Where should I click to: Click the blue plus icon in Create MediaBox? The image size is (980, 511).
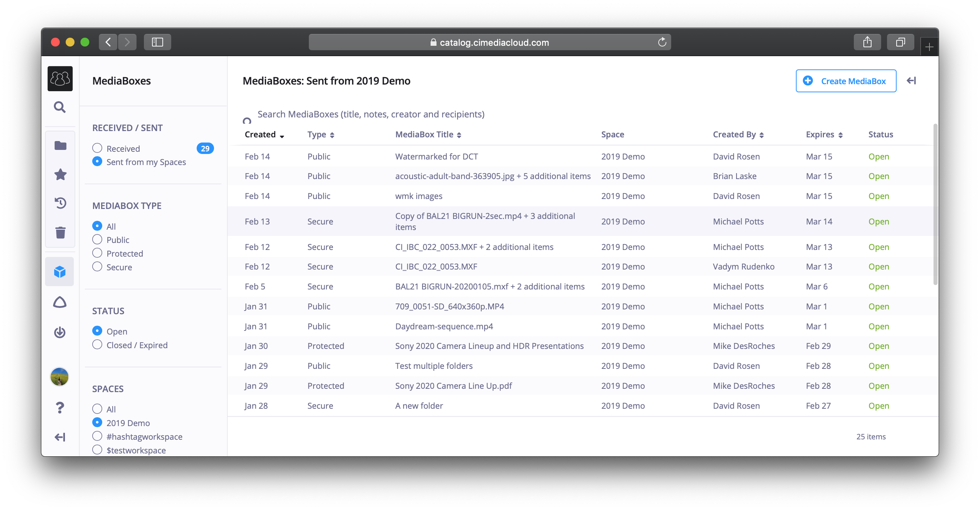pos(808,81)
